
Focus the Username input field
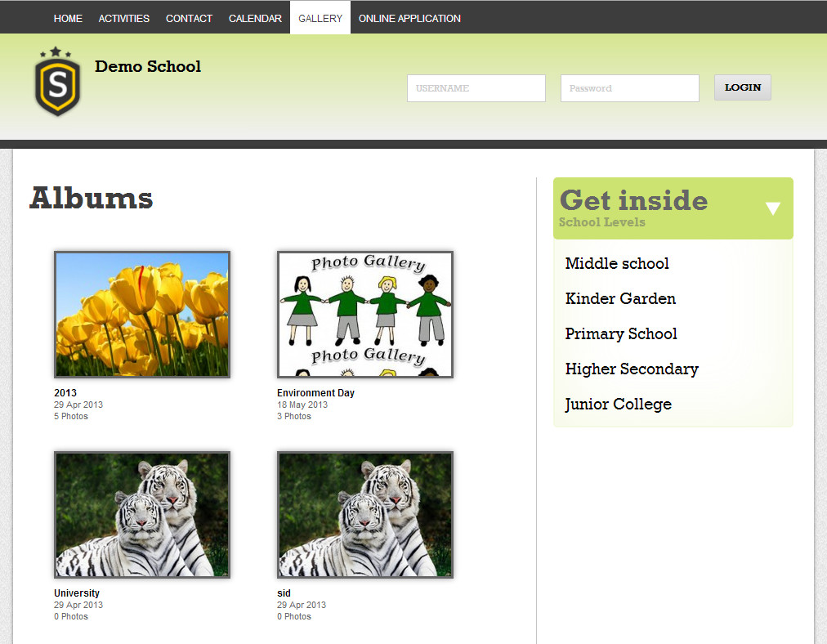(x=476, y=88)
